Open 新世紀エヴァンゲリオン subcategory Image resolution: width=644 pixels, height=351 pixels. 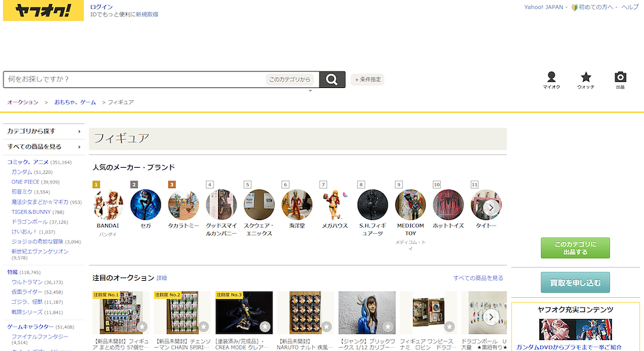point(40,251)
